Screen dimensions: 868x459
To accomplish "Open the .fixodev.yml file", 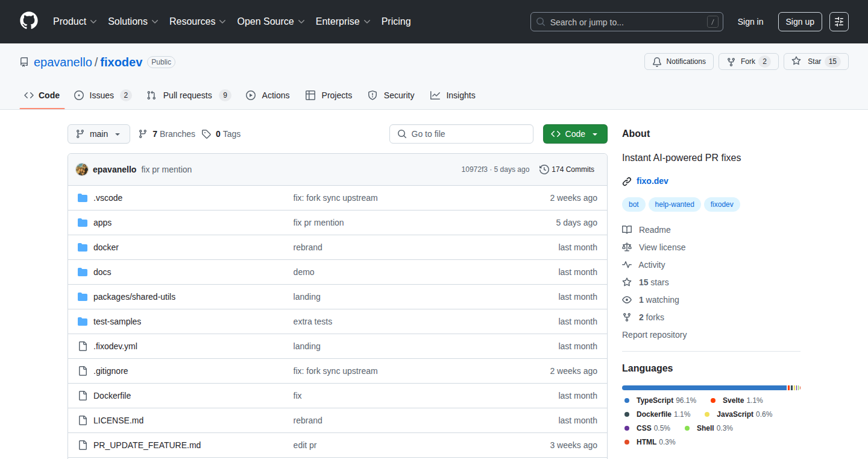I will (115, 346).
